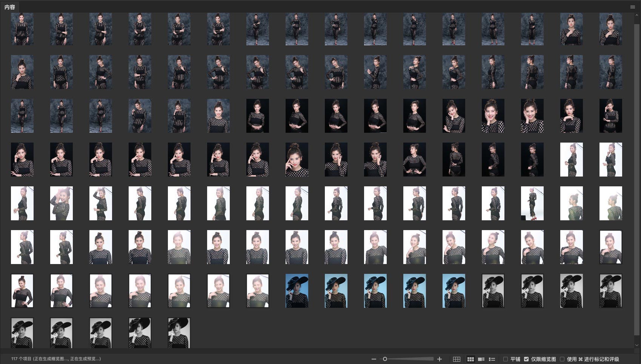
Task: Click the larger thumbnail size plus icon
Action: pos(439,359)
